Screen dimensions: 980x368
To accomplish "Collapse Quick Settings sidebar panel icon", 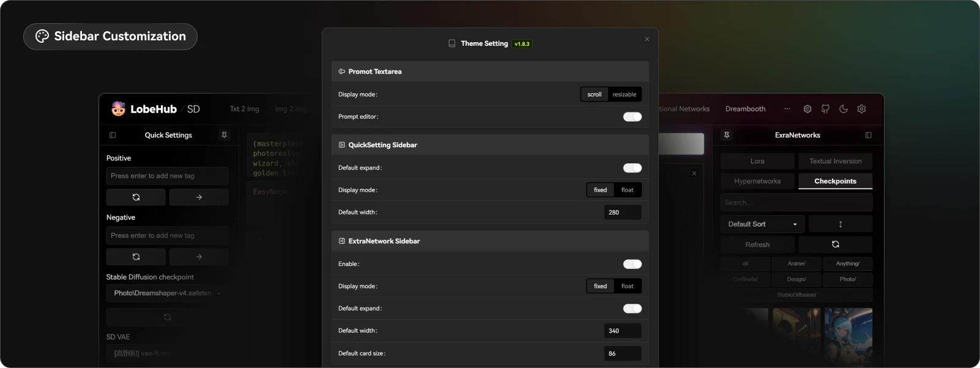I will pyautogui.click(x=113, y=135).
